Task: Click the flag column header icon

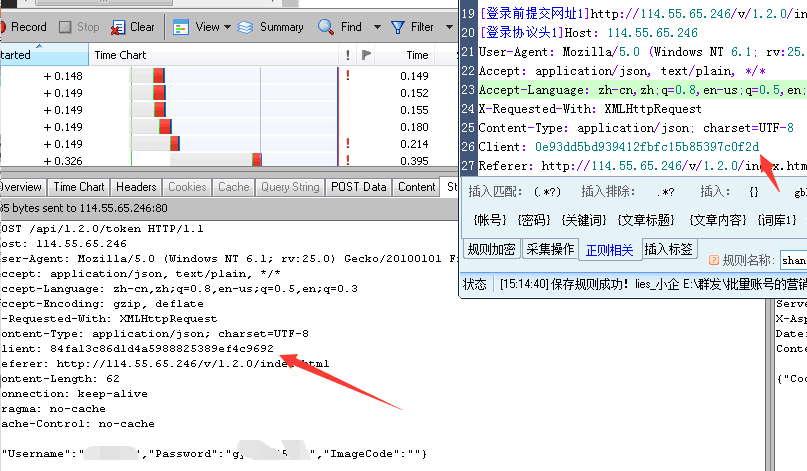Action: tap(366, 55)
